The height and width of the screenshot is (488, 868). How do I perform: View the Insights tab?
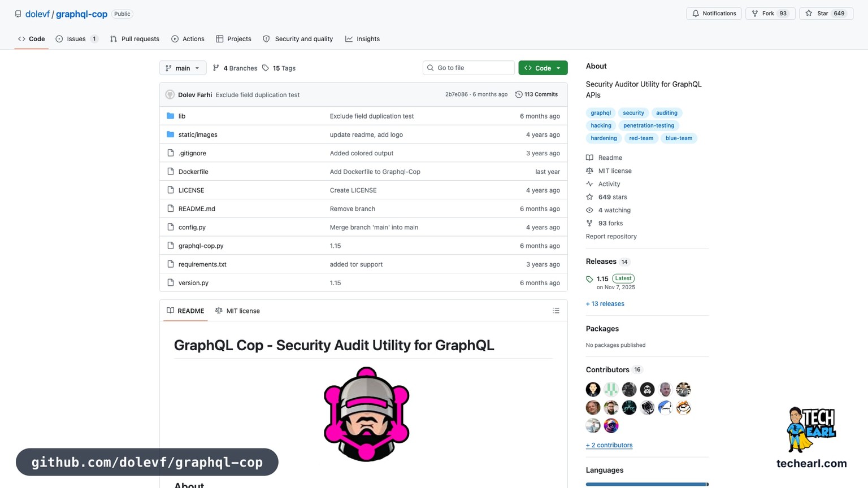(x=362, y=39)
